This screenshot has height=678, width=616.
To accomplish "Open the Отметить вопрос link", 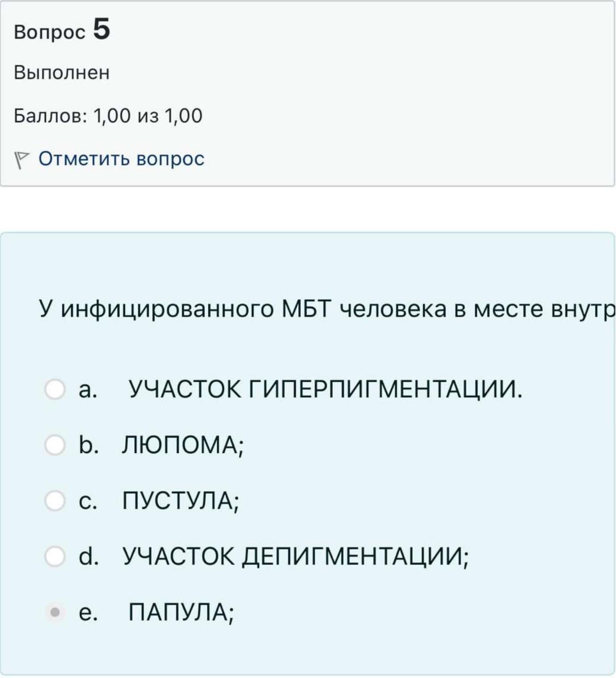I will (121, 159).
